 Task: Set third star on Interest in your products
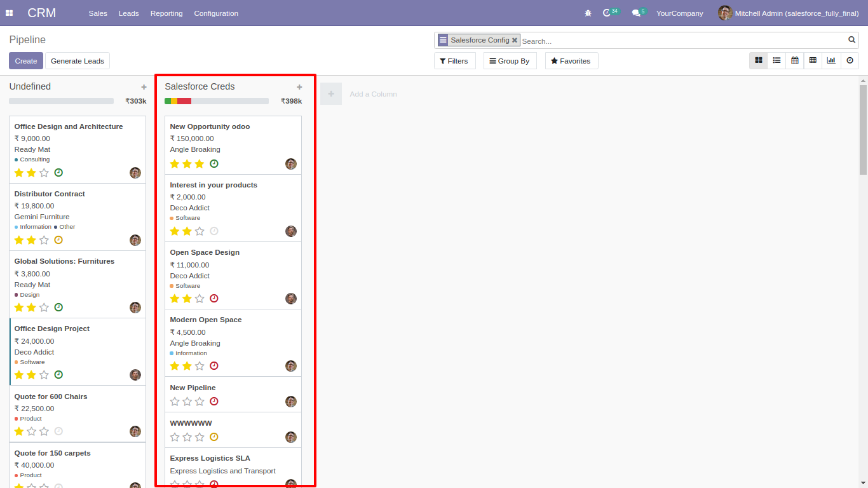[200, 231]
